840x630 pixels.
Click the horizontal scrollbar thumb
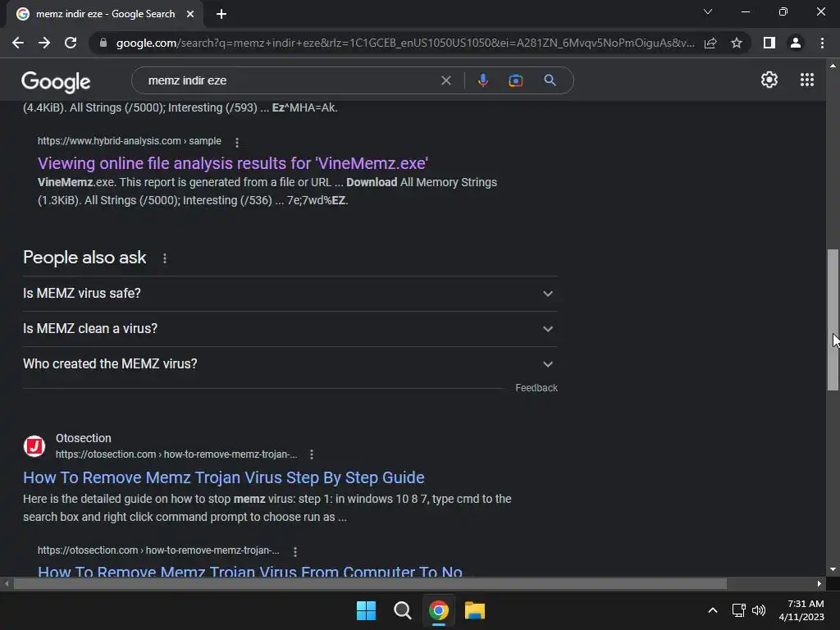tap(370, 584)
